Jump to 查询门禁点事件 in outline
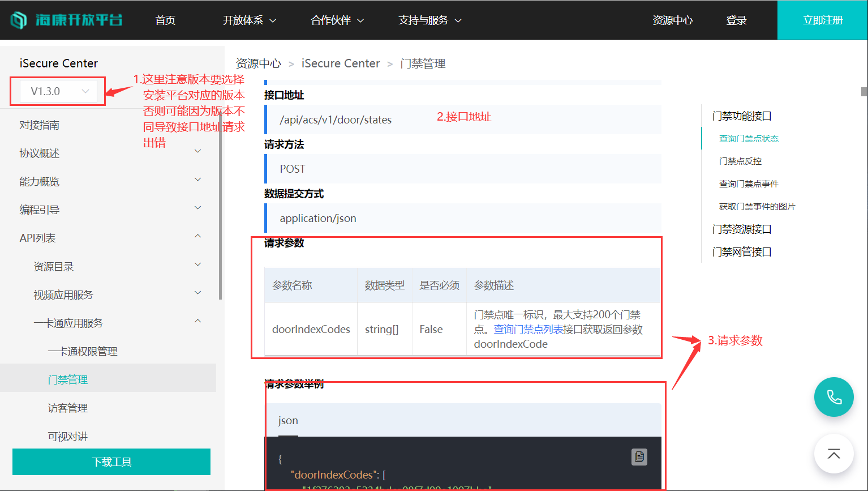This screenshot has height=491, width=868. (x=749, y=184)
